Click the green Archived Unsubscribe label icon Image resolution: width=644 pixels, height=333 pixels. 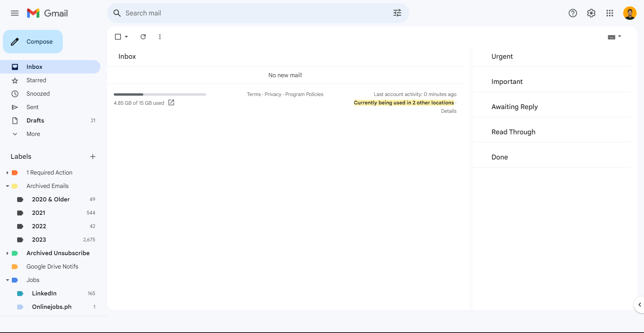pos(15,253)
